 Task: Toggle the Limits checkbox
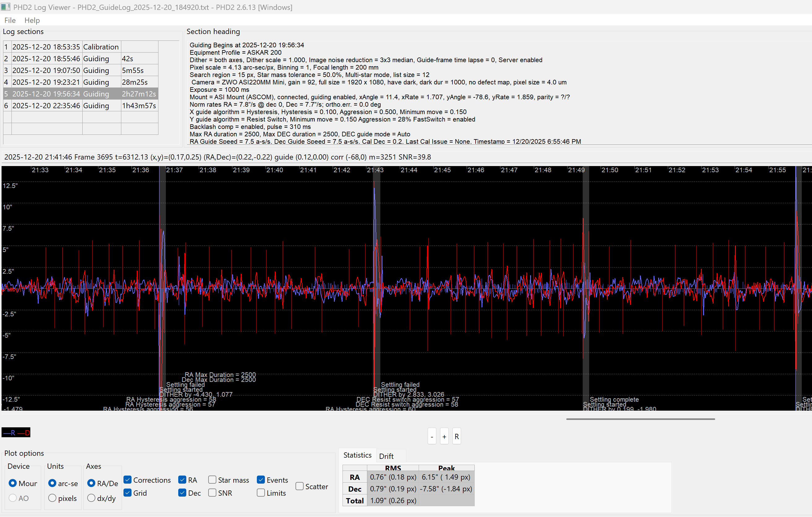click(x=261, y=493)
